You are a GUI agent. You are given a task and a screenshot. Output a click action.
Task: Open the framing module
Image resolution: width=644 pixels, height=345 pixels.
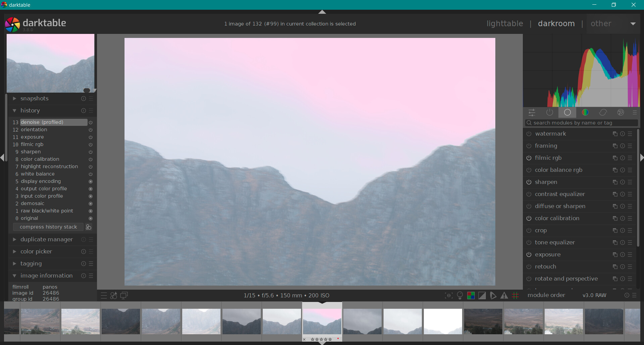click(x=546, y=146)
